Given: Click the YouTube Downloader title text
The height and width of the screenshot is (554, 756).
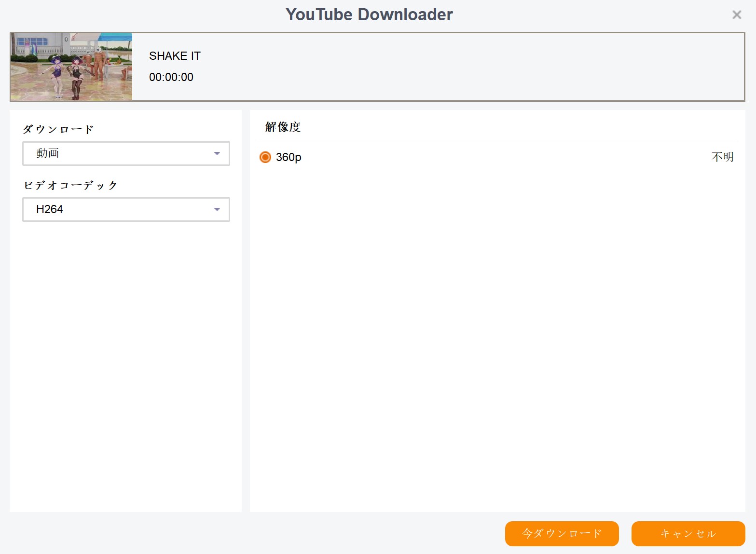Looking at the screenshot, I should tap(369, 14).
